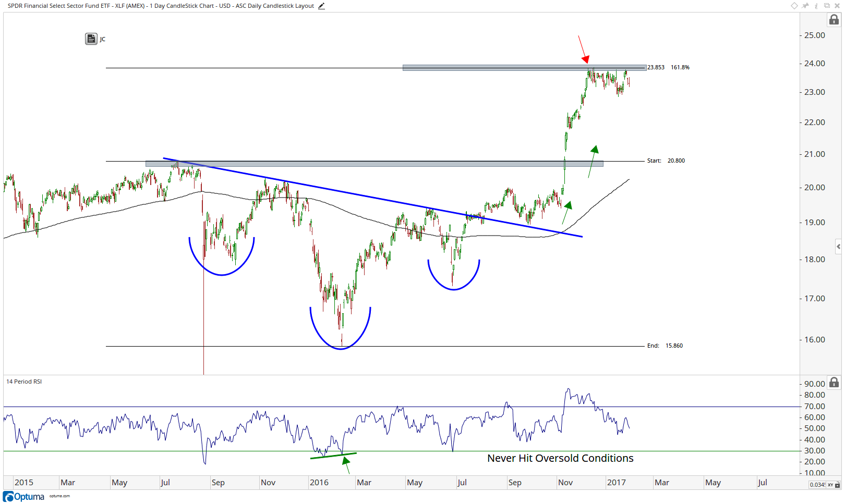Click the 'JC' text next to notes icon
The height and width of the screenshot is (504, 845).
(103, 39)
